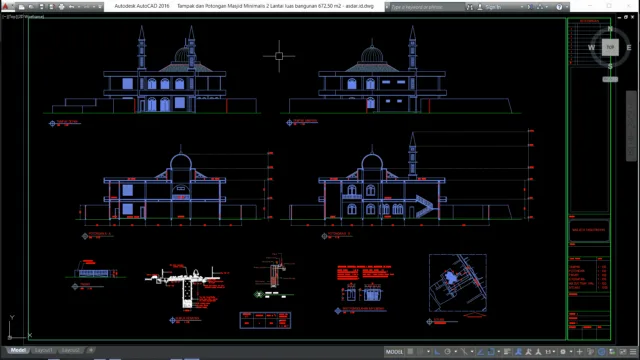Open the WCS dropdown below ViewCube

[610, 80]
